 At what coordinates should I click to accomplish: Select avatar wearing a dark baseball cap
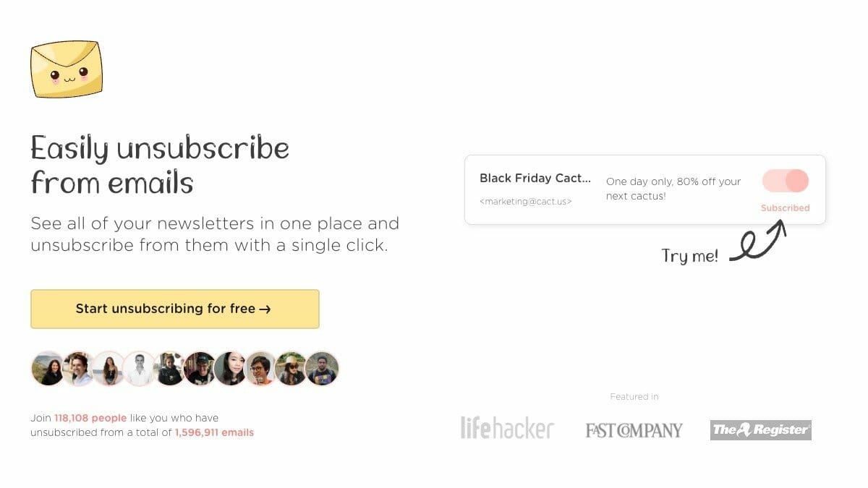click(x=201, y=369)
